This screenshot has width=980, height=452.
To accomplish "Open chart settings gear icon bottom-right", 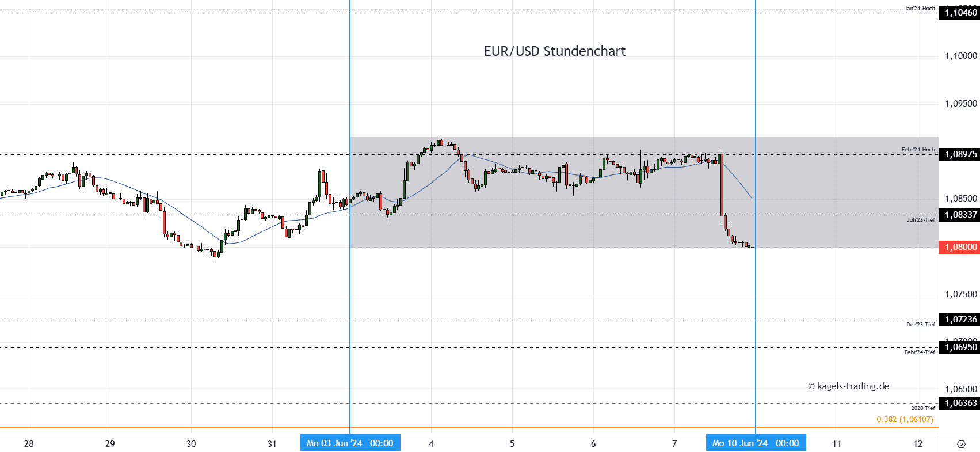I will tap(961, 444).
